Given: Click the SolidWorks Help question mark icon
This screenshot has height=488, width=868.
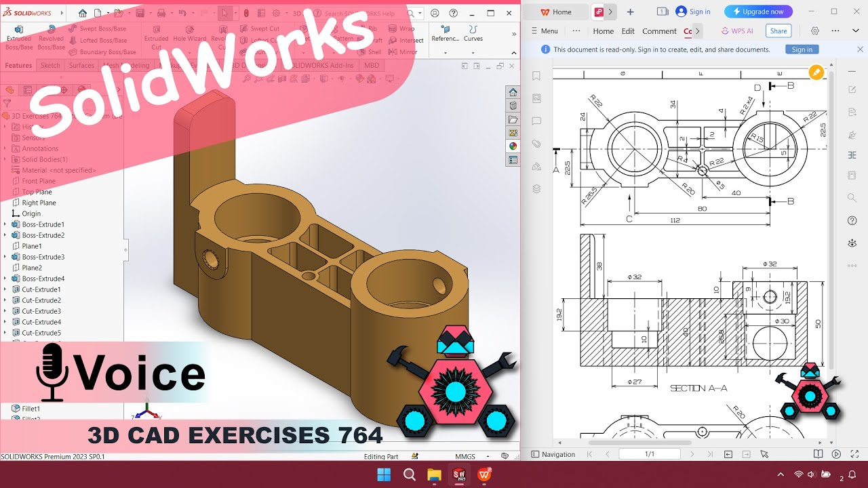Looking at the screenshot, I should [453, 13].
